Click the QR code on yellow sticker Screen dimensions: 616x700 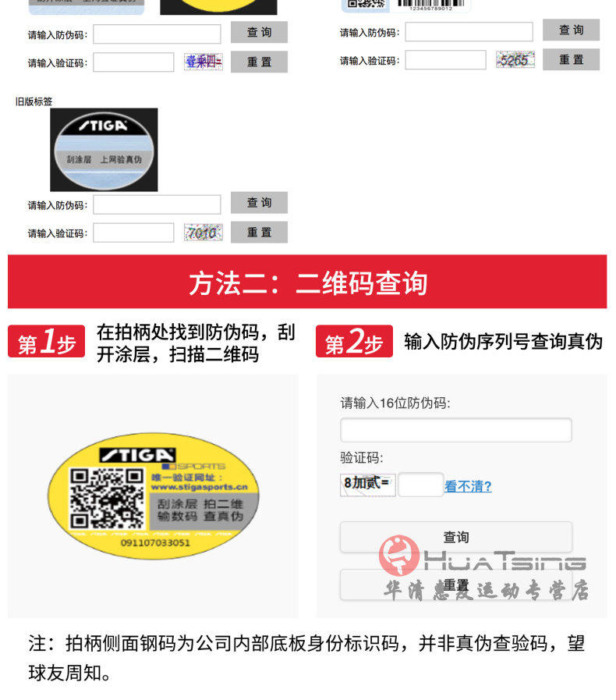pyautogui.click(x=106, y=498)
